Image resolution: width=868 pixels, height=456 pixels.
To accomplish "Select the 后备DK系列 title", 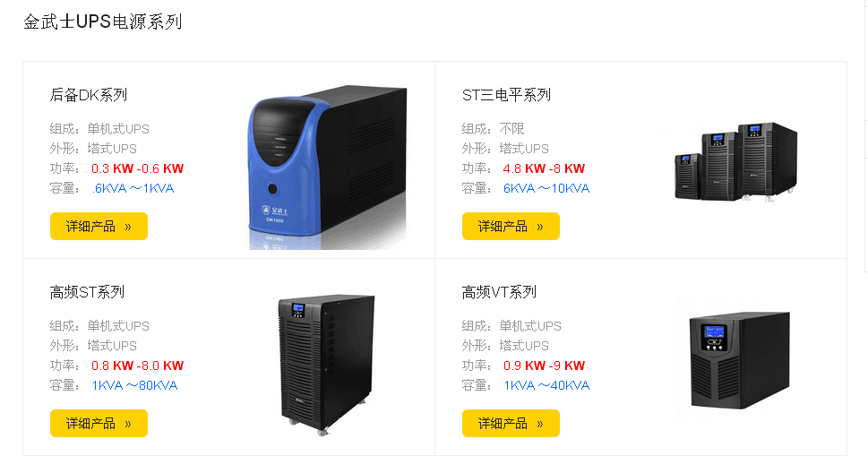I will pos(89,95).
